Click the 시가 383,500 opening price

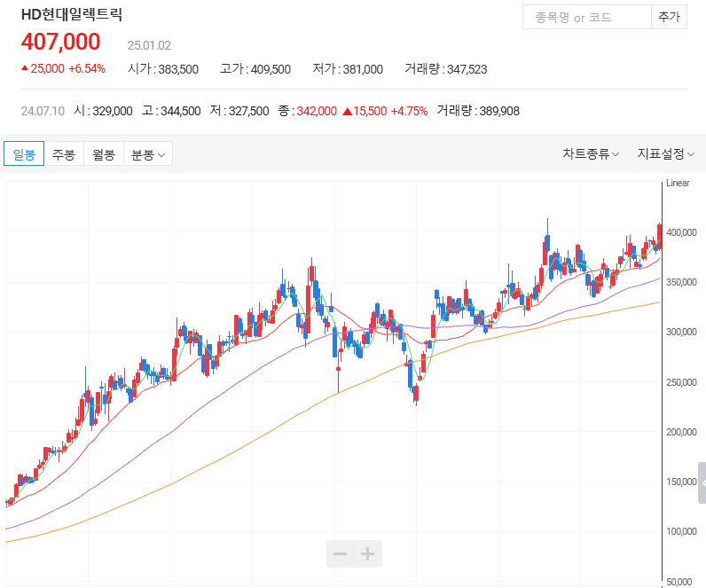[x=163, y=69]
